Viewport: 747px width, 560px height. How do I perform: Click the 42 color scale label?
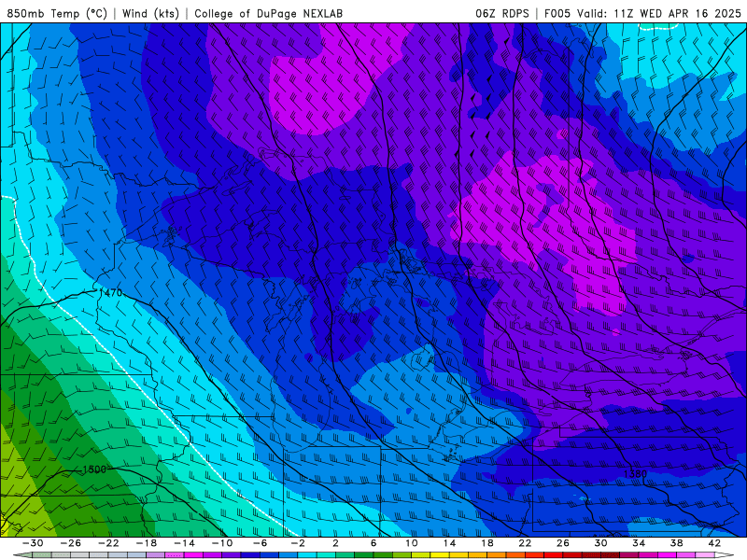(714, 543)
